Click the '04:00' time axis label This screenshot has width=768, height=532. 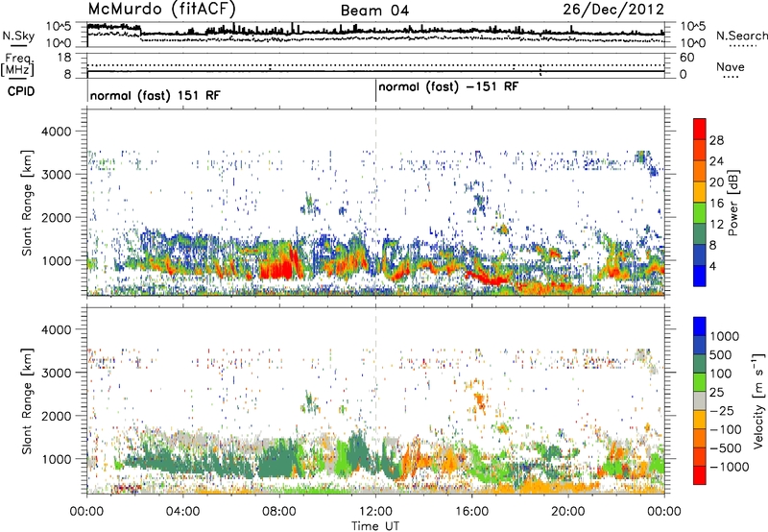182,512
